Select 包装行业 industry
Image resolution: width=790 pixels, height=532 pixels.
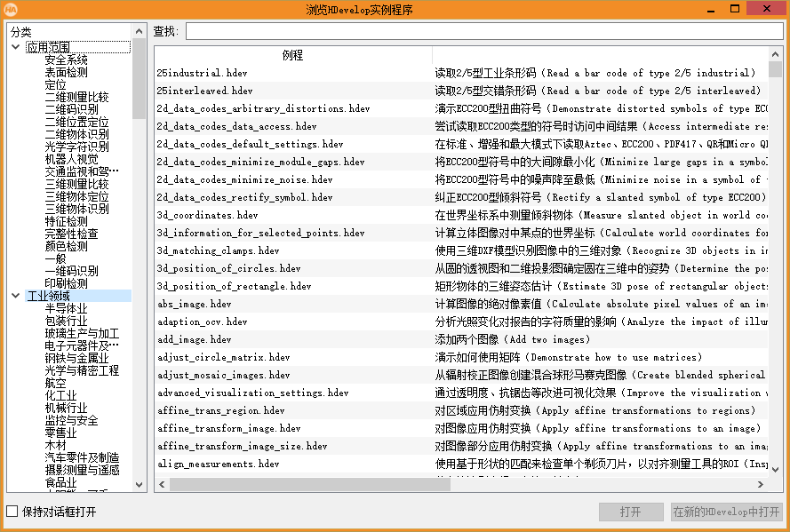pos(66,321)
